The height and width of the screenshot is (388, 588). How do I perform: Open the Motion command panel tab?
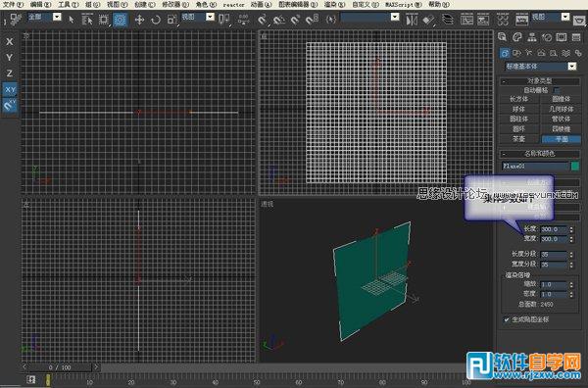pos(547,37)
